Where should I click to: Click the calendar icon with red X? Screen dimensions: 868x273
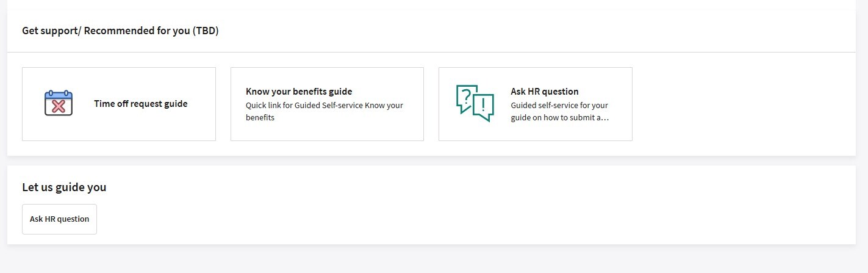59,103
